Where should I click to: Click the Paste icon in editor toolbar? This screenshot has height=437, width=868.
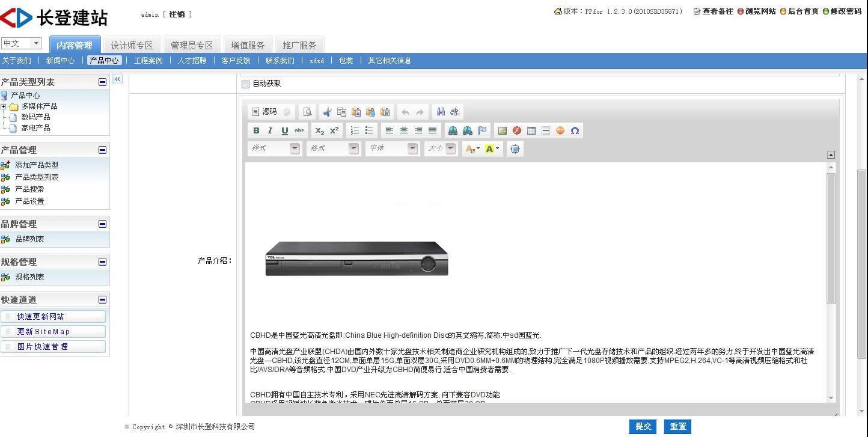pos(356,112)
